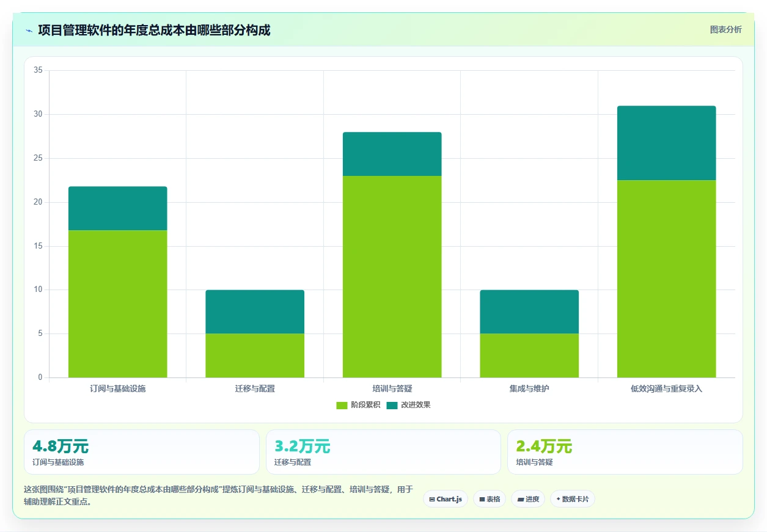Click the green 阶段累积 bar for 迁移与配置
This screenshot has height=532, width=767.
click(x=255, y=355)
